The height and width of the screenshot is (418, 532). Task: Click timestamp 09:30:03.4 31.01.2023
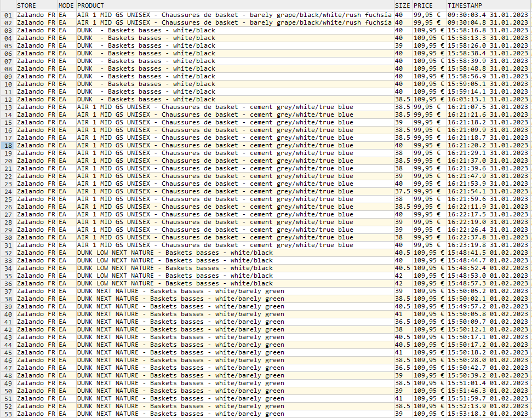click(x=488, y=15)
